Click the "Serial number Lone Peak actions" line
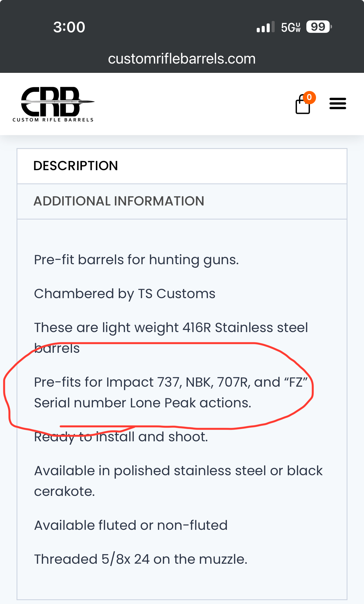Image resolution: width=364 pixels, height=604 pixels. point(143,403)
